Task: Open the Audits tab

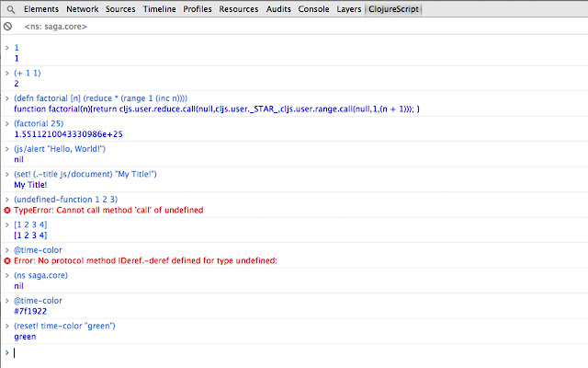Action: coord(278,9)
